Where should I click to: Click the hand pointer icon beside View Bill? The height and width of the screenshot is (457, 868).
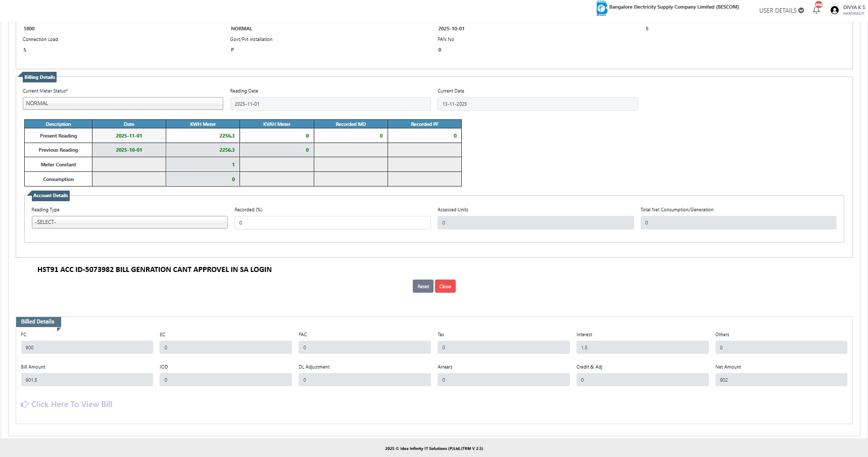(25, 404)
